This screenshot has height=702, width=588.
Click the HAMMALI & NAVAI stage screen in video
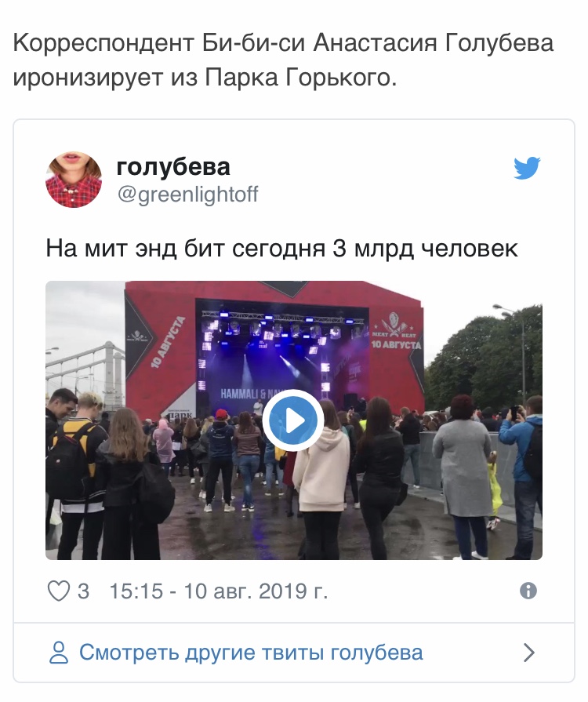pyautogui.click(x=251, y=394)
